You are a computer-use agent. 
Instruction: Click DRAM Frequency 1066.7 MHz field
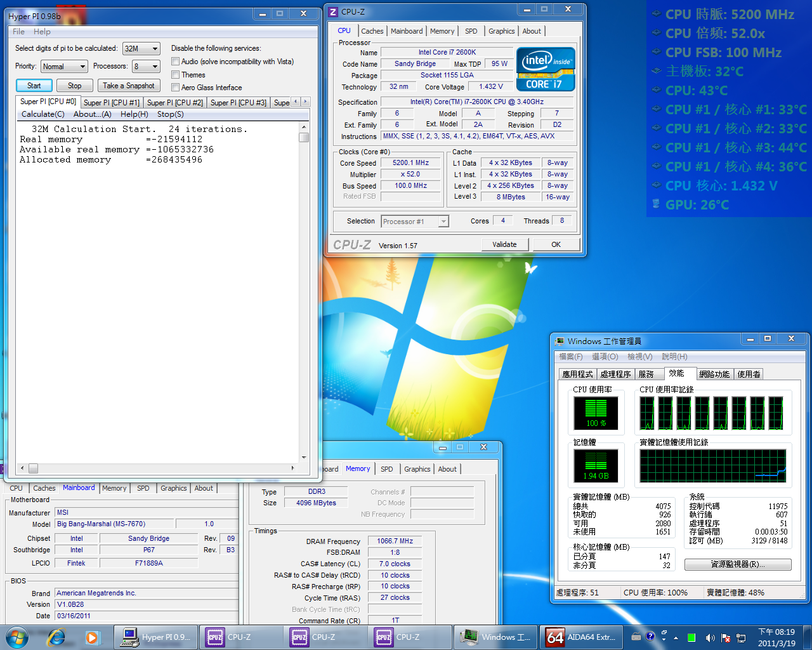coord(395,541)
